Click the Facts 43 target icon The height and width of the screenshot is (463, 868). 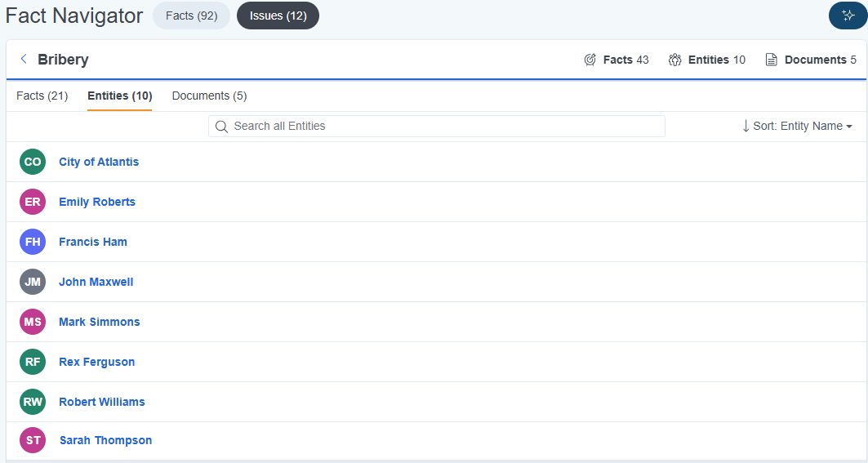tap(590, 60)
